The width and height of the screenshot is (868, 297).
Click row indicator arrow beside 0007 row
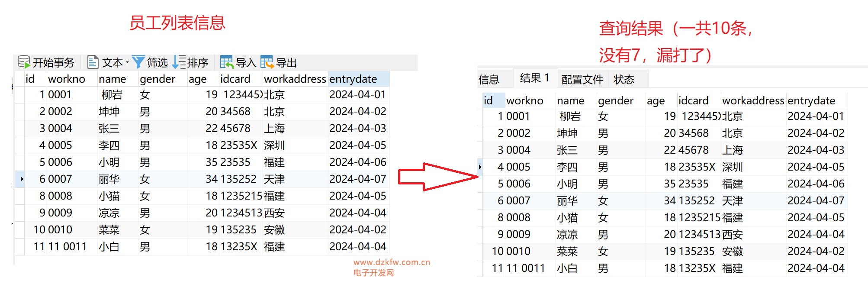tap(21, 179)
